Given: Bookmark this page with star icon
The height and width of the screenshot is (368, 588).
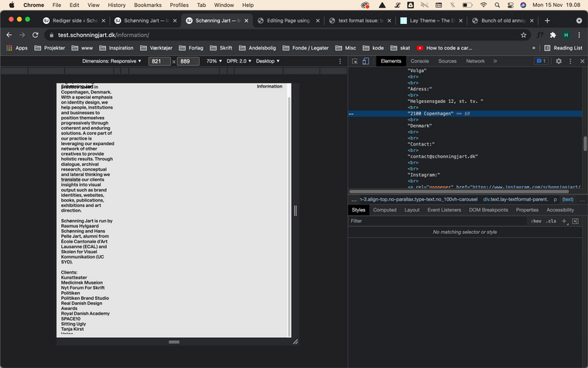Looking at the screenshot, I should (524, 35).
